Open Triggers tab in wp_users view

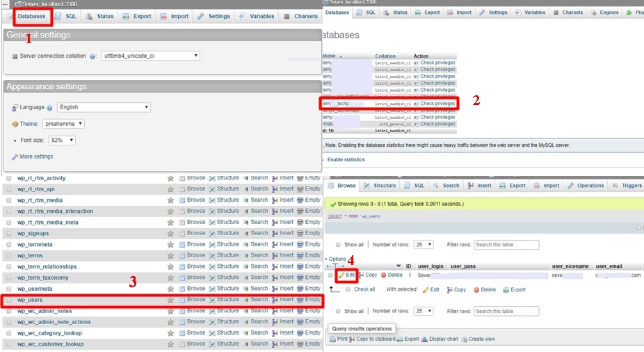[627, 186]
